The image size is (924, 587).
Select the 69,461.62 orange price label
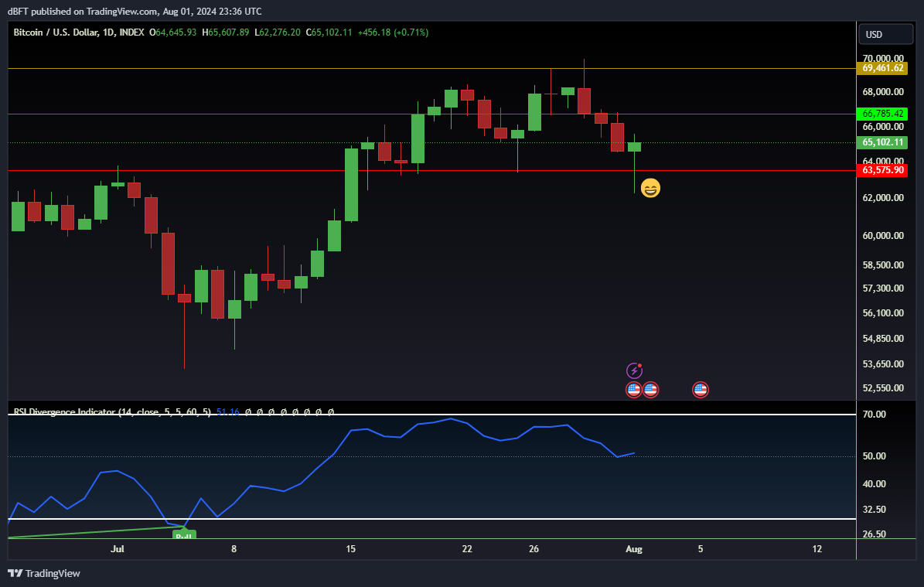click(x=883, y=68)
